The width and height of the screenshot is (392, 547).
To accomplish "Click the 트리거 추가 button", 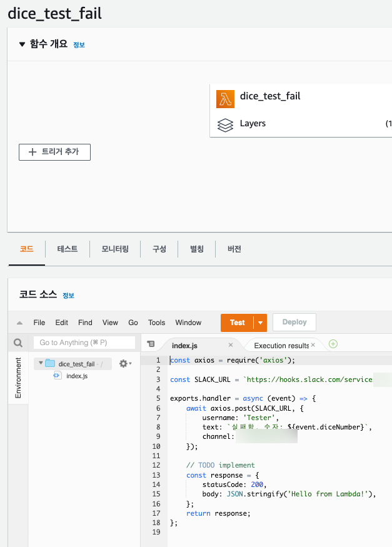I will 54,152.
